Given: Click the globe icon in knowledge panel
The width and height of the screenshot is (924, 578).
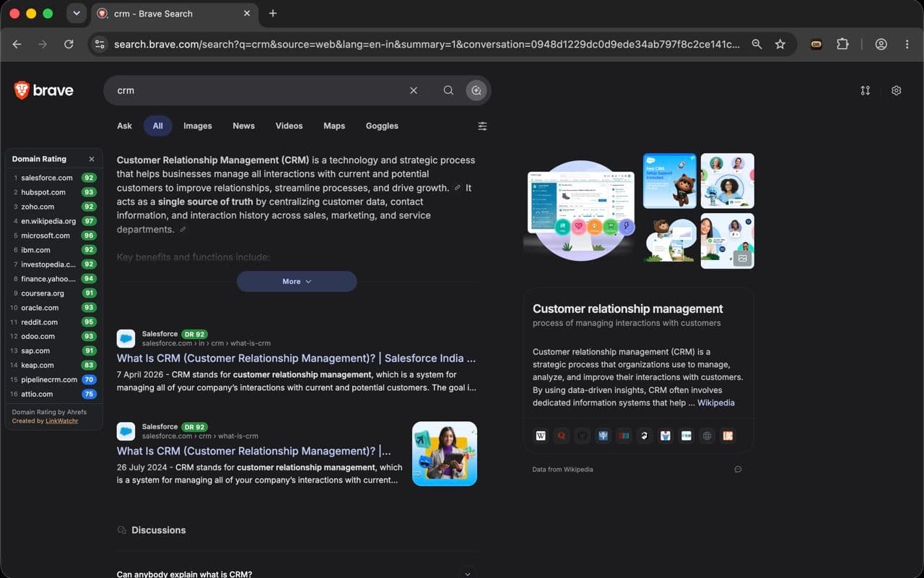Looking at the screenshot, I should pyautogui.click(x=707, y=436).
